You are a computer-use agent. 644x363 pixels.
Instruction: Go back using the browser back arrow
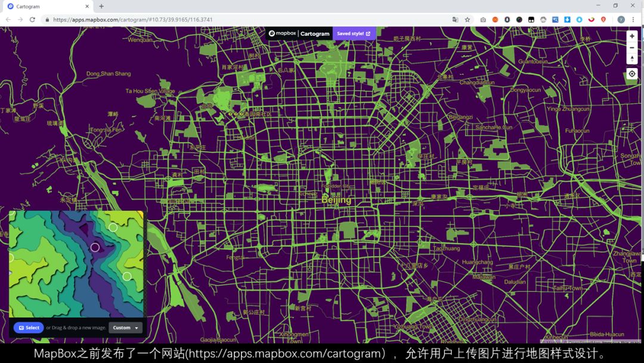(8, 19)
